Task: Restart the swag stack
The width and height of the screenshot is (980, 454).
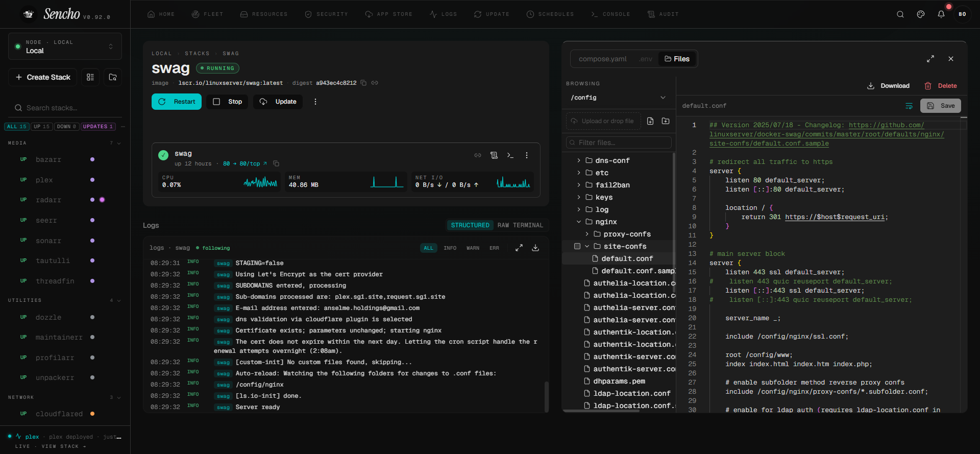Action: pyautogui.click(x=177, y=102)
